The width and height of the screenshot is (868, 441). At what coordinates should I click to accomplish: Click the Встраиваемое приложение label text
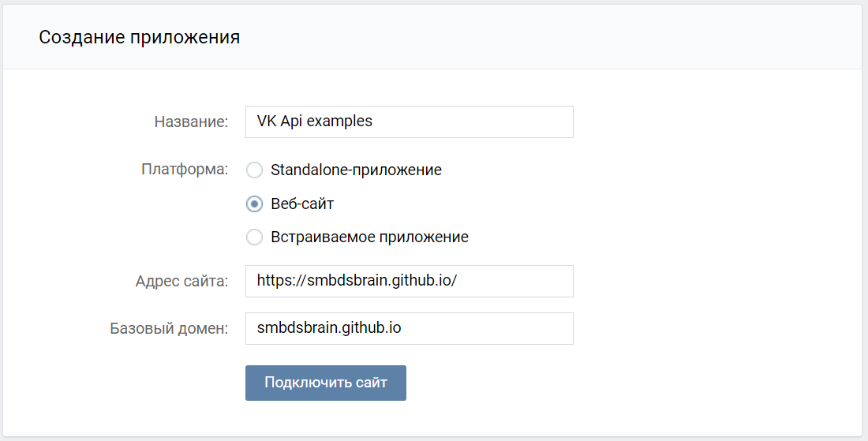369,237
